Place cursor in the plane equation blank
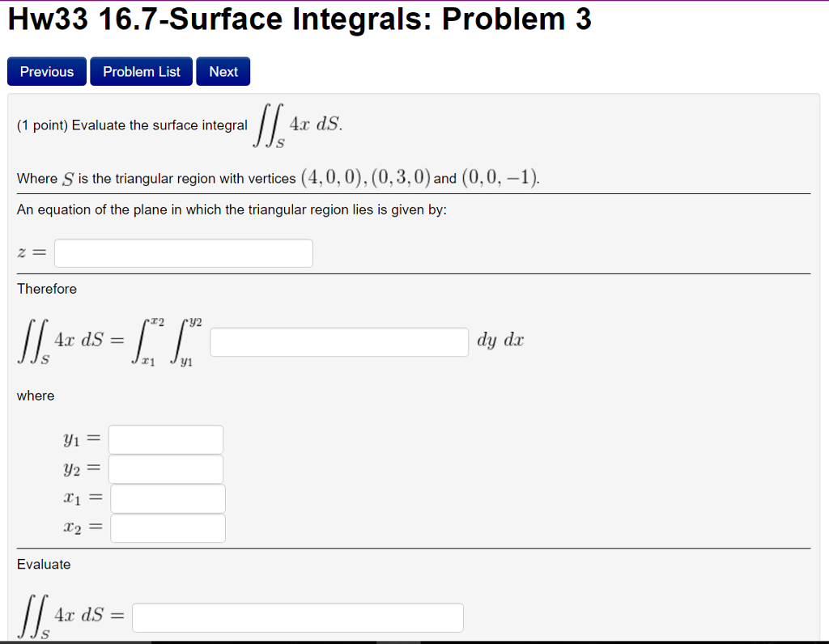829x644 pixels. click(183, 252)
